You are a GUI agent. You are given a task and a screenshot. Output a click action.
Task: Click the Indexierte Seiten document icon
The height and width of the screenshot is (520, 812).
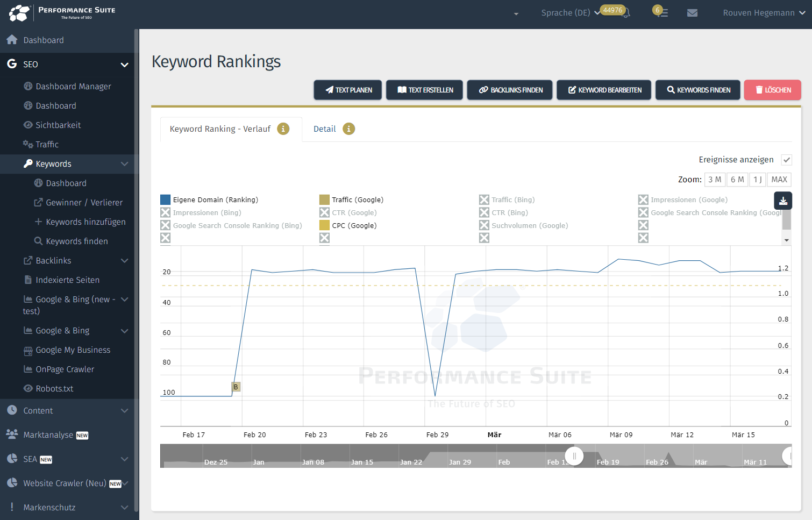click(28, 280)
